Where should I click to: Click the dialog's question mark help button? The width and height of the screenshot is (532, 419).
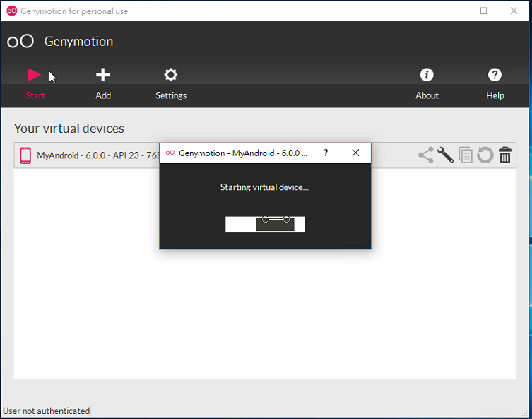click(326, 153)
